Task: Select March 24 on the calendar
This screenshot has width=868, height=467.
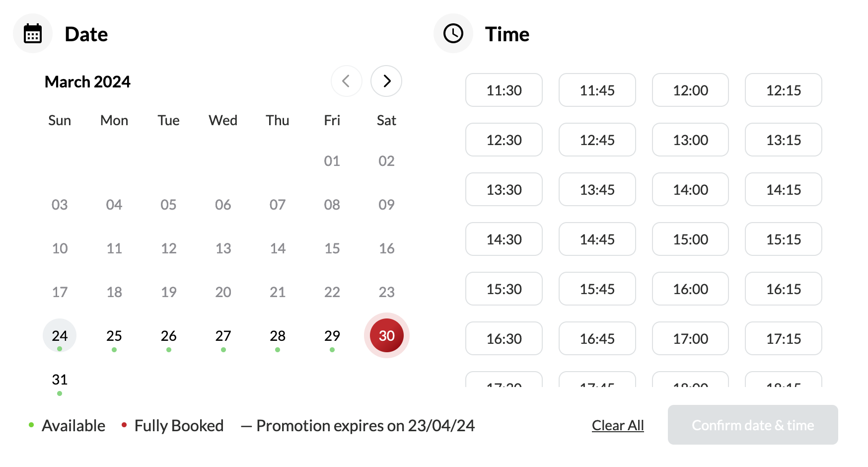Action: [60, 336]
